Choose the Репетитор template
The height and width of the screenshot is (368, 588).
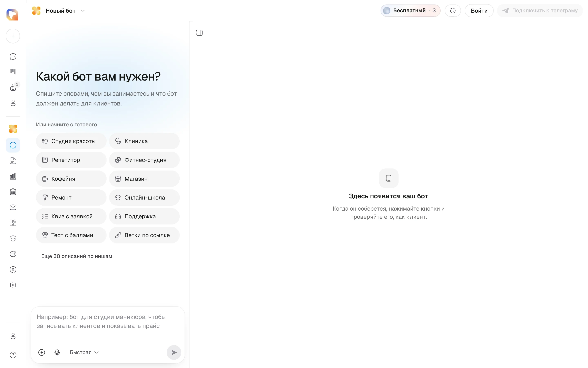tap(71, 160)
